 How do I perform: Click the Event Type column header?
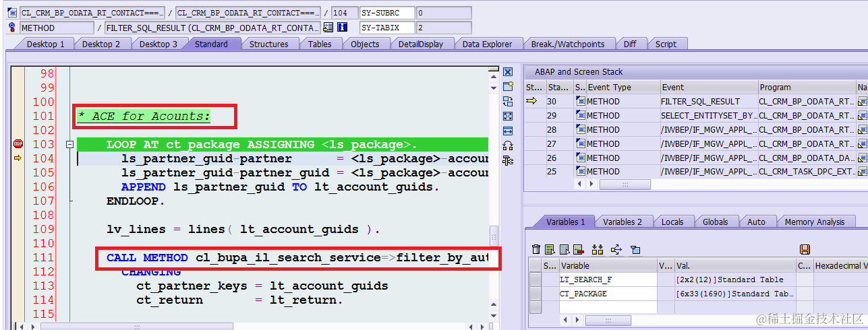[x=623, y=87]
